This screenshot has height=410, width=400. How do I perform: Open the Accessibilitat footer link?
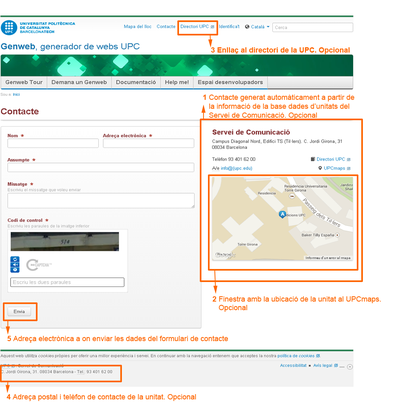point(293,366)
